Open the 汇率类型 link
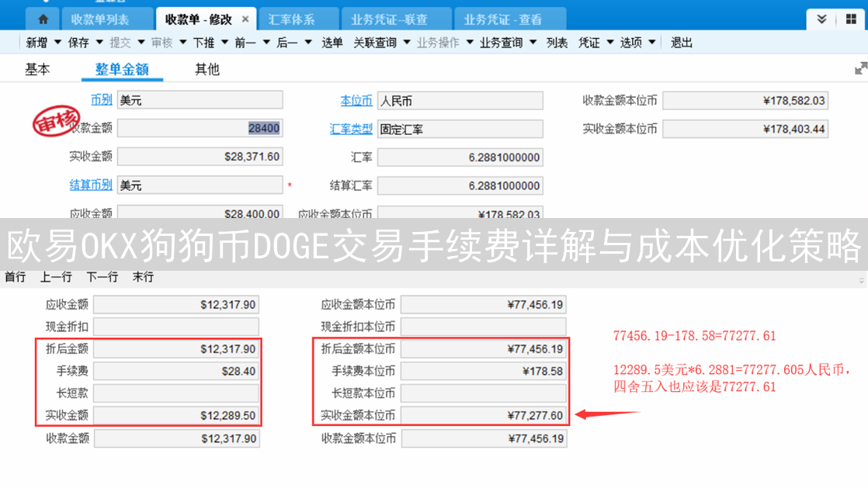This screenshot has width=868, height=488. click(x=351, y=129)
